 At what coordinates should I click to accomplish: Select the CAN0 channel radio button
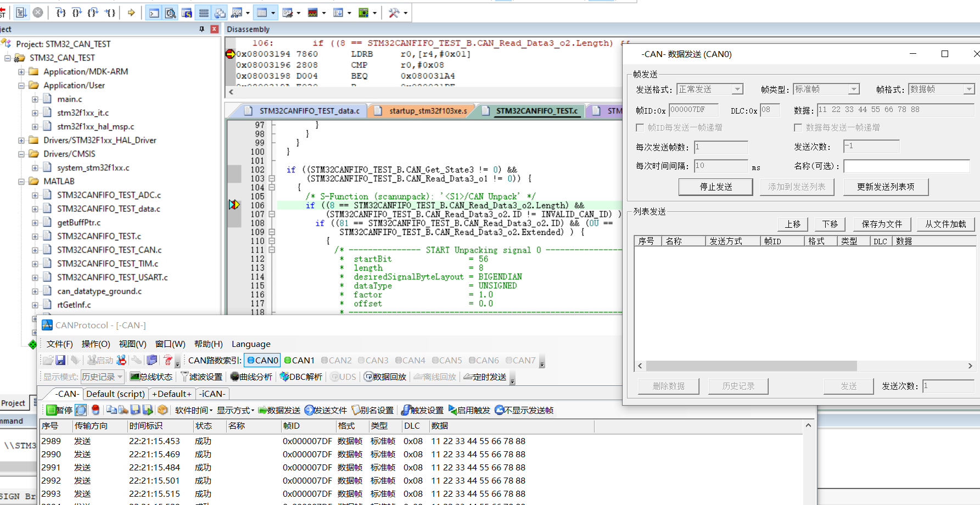(x=263, y=360)
